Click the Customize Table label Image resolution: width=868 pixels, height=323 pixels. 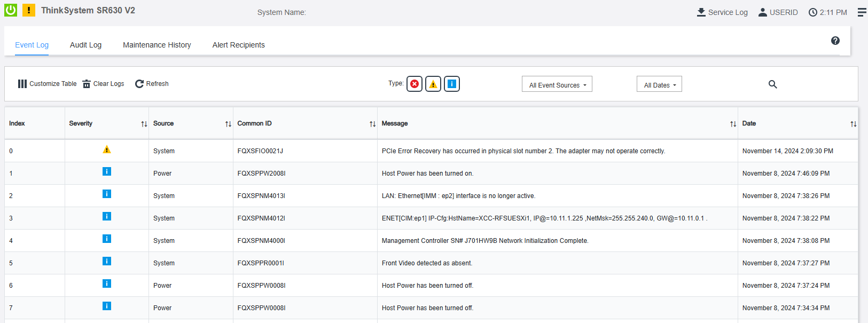point(53,84)
